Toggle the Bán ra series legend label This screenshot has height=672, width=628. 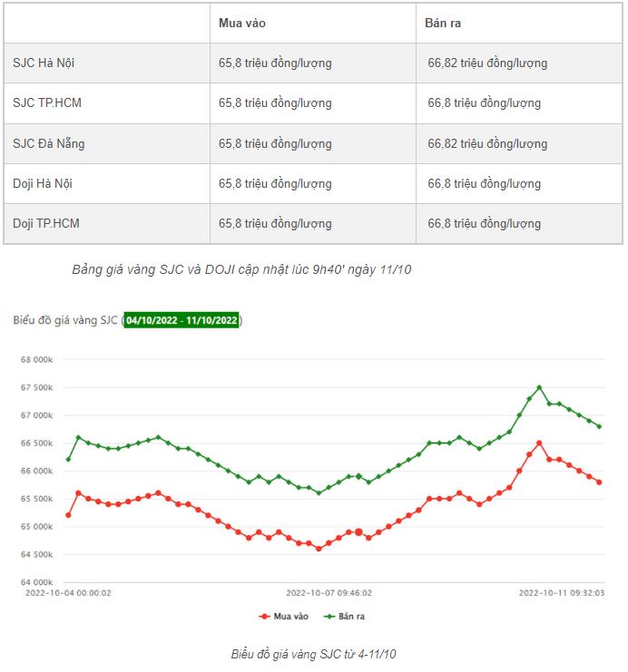tap(352, 617)
